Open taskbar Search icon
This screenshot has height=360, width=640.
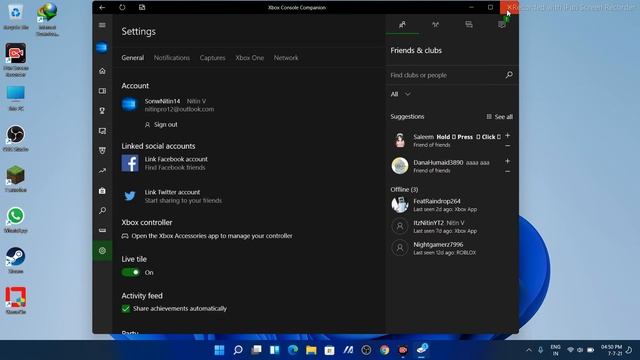[238, 350]
